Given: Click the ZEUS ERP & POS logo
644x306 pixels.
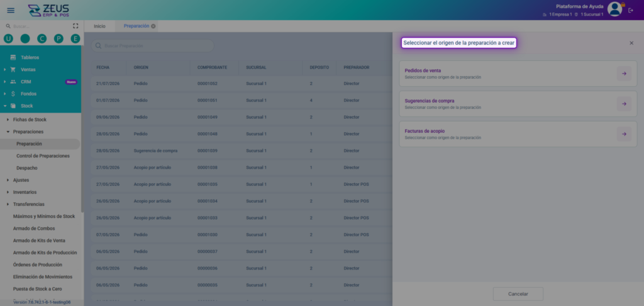Looking at the screenshot, I should pyautogui.click(x=48, y=10).
